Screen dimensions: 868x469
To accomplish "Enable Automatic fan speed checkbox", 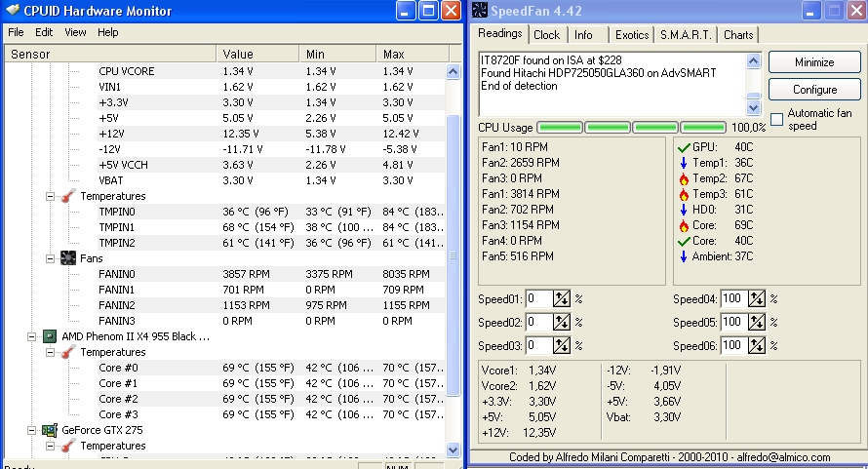I will [776, 119].
